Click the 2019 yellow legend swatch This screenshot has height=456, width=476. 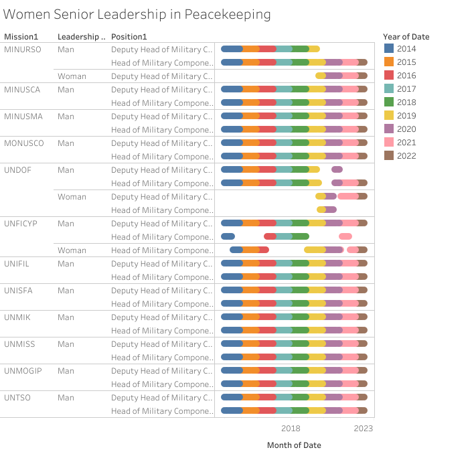click(389, 116)
